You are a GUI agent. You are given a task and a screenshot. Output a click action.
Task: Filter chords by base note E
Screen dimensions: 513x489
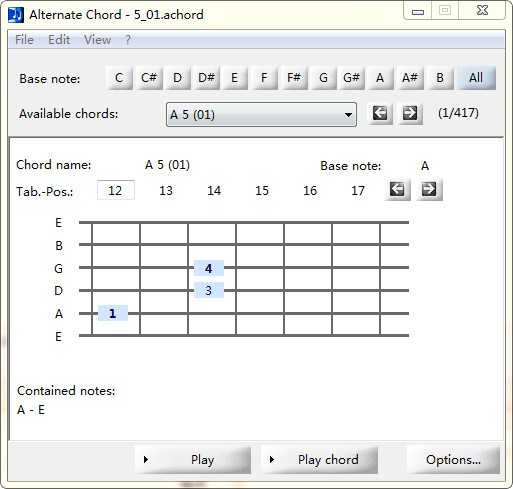click(x=234, y=78)
